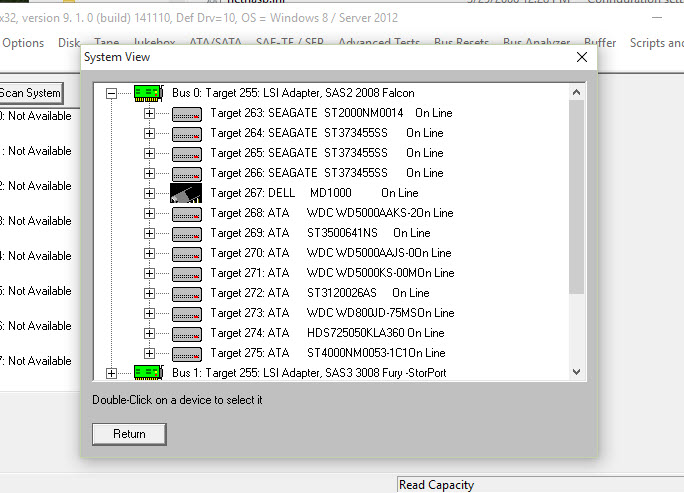The width and height of the screenshot is (684, 493).
Task: Click the Bus 1 SAS3 adapter card icon
Action: click(149, 373)
